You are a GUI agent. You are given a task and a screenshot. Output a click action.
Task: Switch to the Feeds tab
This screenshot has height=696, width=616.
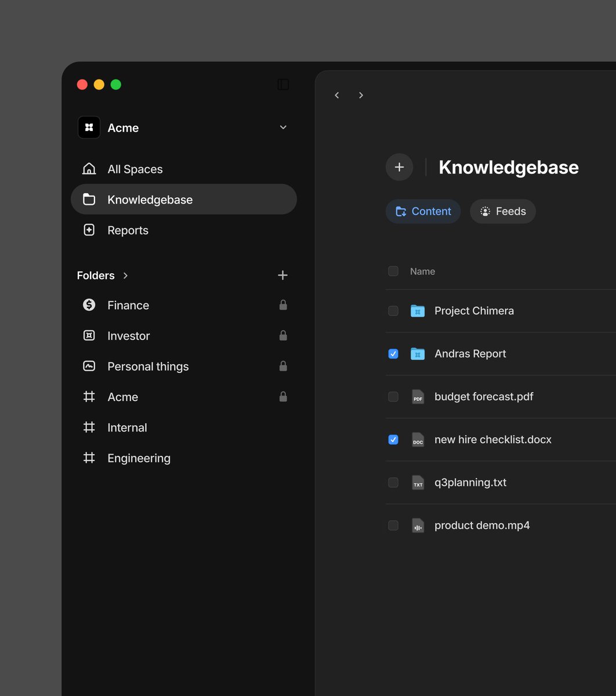[x=502, y=212]
